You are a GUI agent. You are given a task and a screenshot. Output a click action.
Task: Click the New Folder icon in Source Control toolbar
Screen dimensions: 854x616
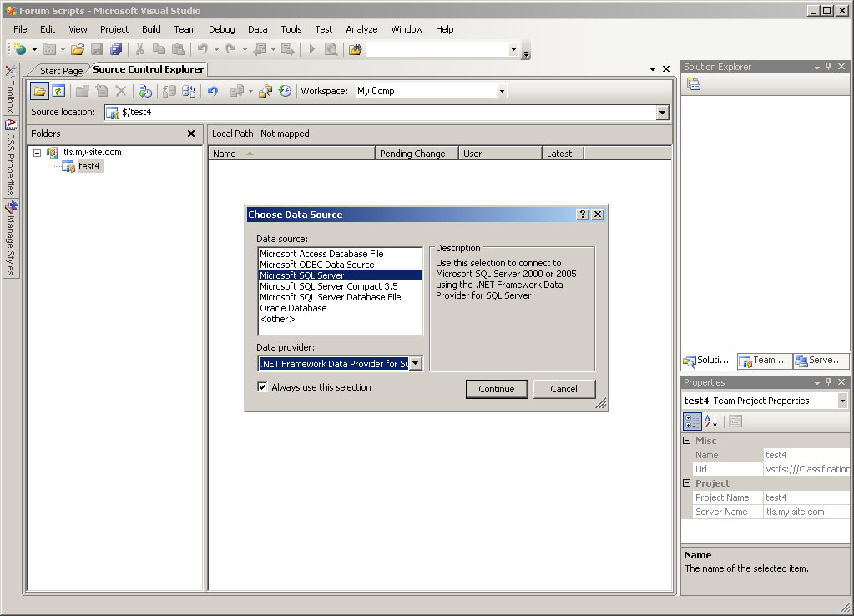pyautogui.click(x=83, y=91)
